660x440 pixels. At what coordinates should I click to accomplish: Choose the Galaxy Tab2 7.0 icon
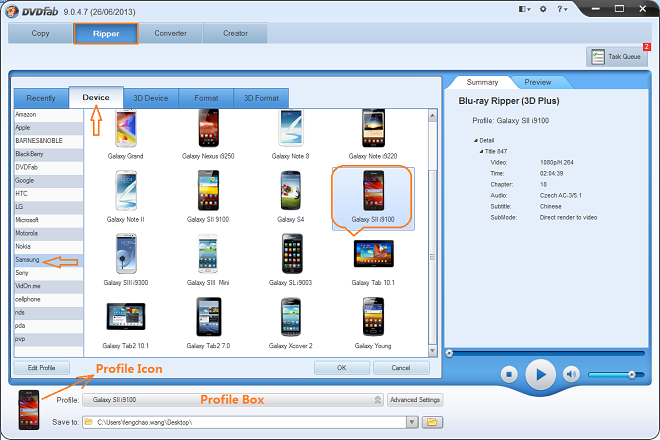pos(208,317)
